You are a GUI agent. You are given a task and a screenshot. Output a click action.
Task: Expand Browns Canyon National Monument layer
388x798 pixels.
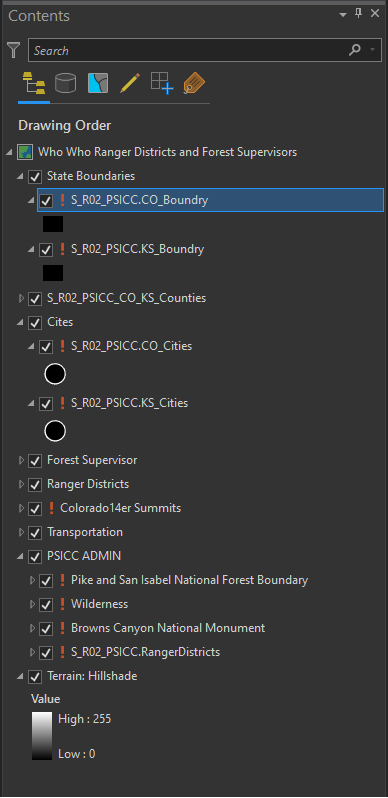[32, 629]
